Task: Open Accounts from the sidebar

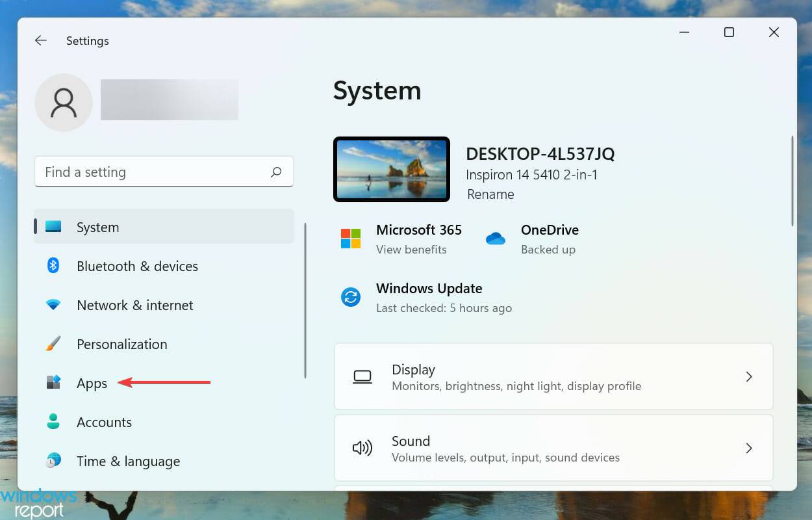Action: click(104, 422)
